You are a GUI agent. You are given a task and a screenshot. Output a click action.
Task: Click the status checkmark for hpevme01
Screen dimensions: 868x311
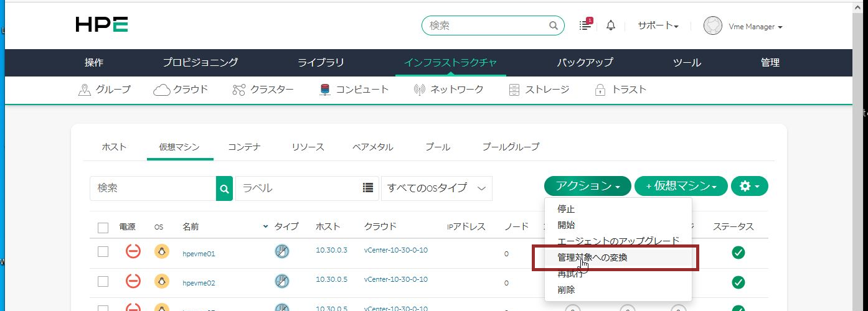(738, 253)
